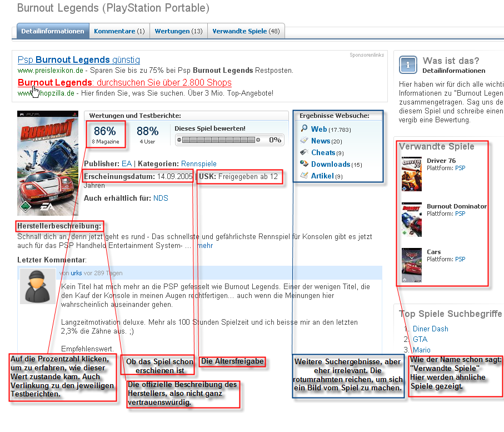This screenshot has width=504, height=432.
Task: Click the Web search magnifier icon
Action: 304,129
